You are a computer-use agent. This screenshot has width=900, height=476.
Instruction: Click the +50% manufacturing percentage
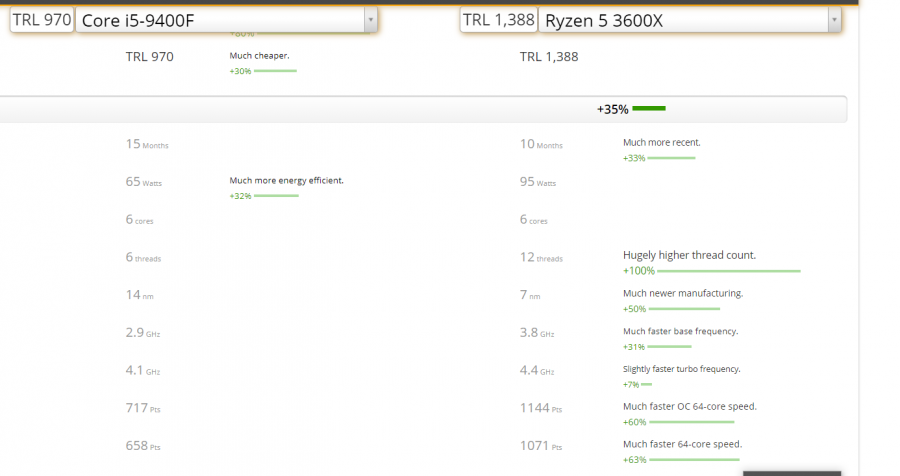[x=634, y=309]
